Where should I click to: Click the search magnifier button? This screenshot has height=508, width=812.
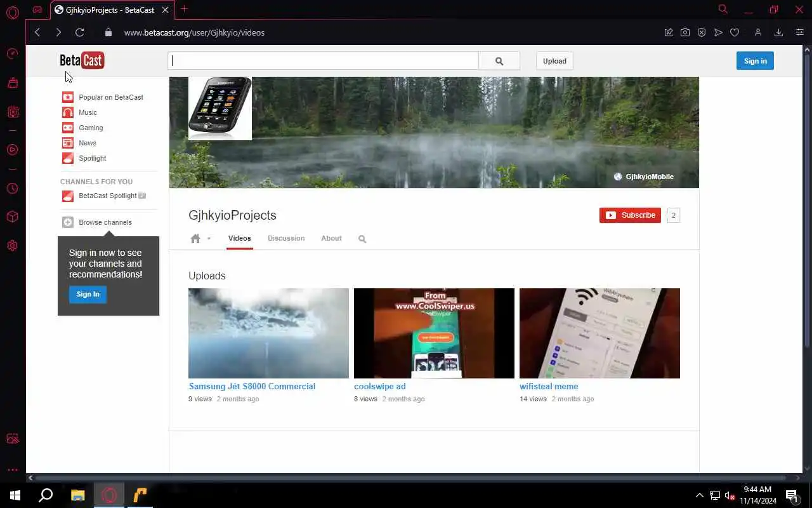[x=499, y=61]
